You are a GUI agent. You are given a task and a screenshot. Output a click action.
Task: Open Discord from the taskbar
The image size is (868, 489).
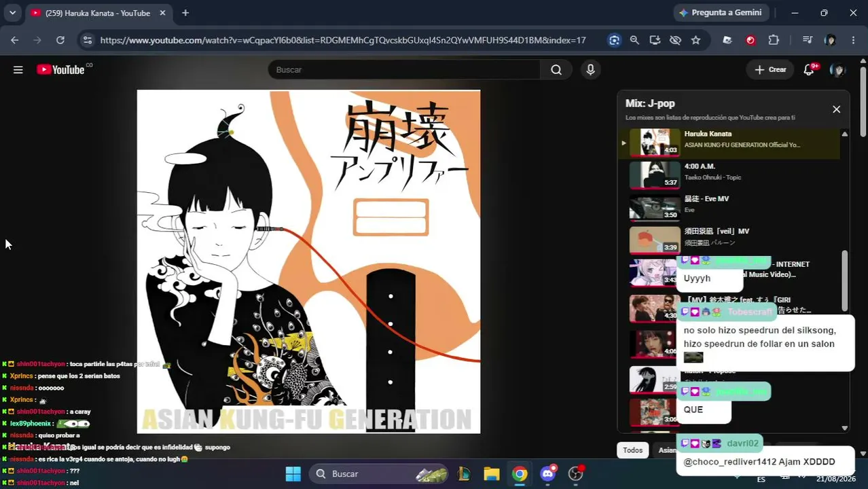pos(547,473)
